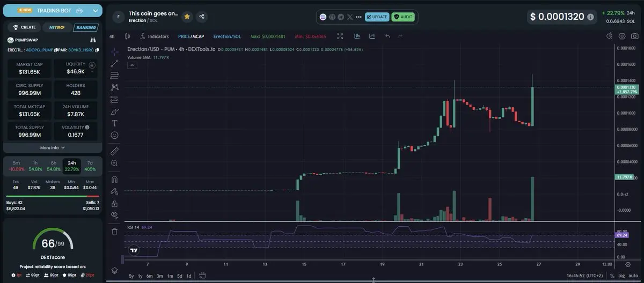Add the coin to favorites with the star
This screenshot has height=283, width=644.
187,17
